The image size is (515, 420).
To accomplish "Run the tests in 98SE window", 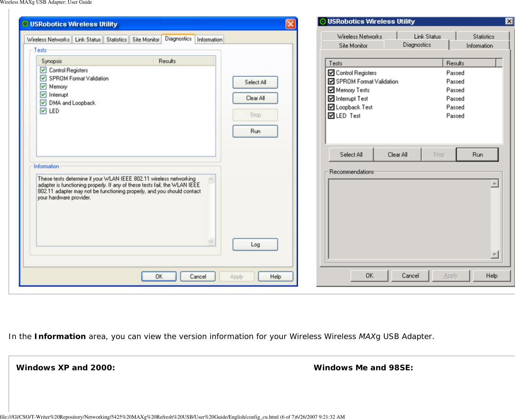I will pos(477,155).
